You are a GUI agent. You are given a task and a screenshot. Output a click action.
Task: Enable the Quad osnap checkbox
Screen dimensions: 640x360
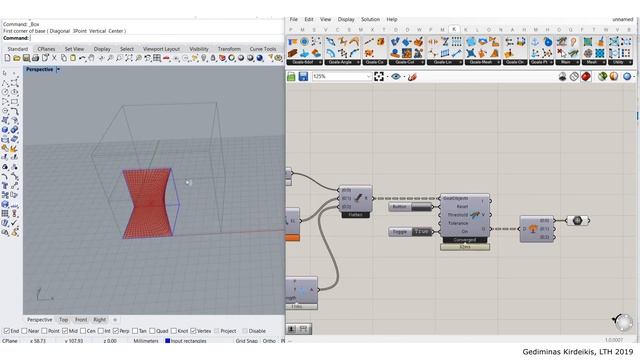click(x=152, y=331)
